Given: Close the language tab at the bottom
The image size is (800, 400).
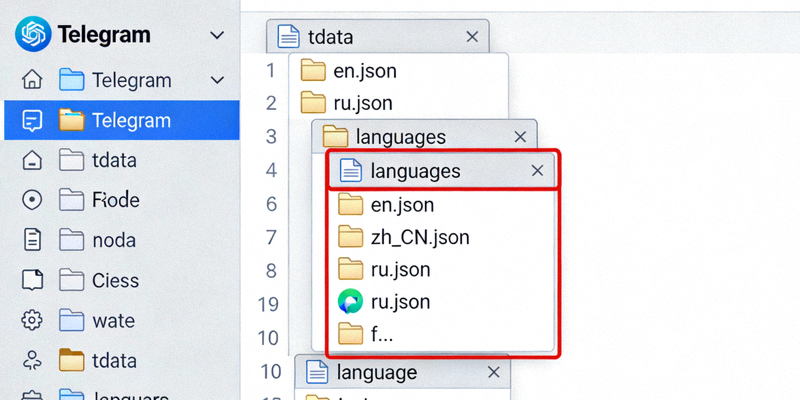Looking at the screenshot, I should [x=492, y=372].
